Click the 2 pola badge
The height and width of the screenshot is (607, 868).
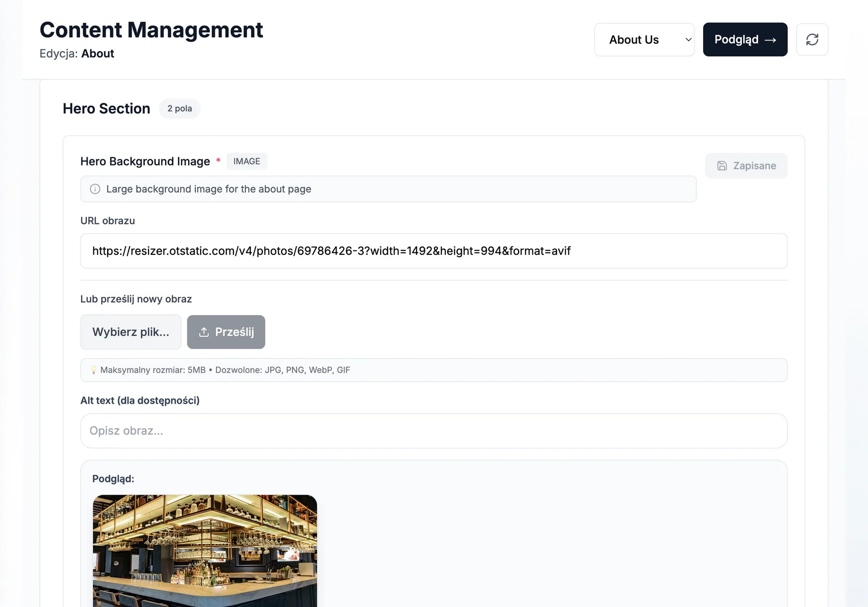coord(179,109)
